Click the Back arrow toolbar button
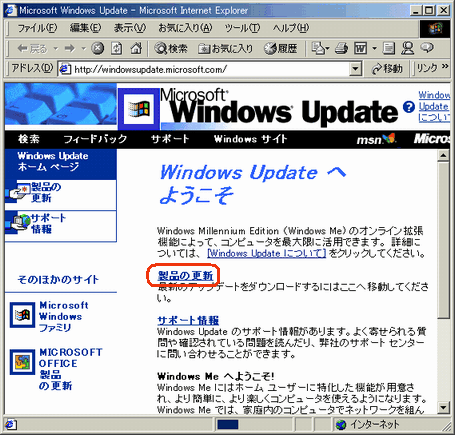 (32, 49)
